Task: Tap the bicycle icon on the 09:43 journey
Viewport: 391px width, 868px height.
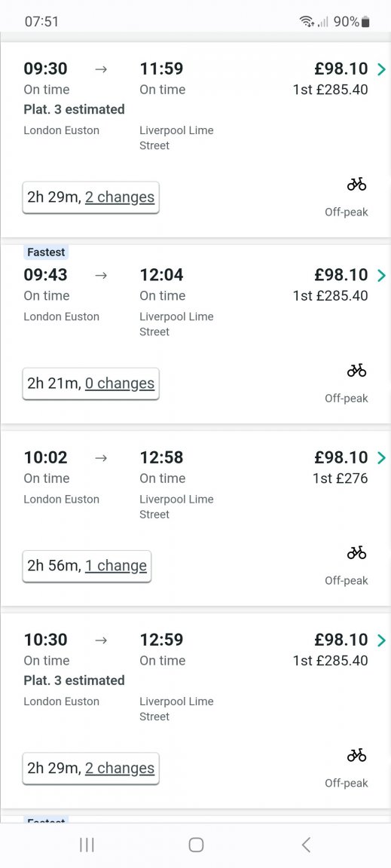Action: [356, 371]
